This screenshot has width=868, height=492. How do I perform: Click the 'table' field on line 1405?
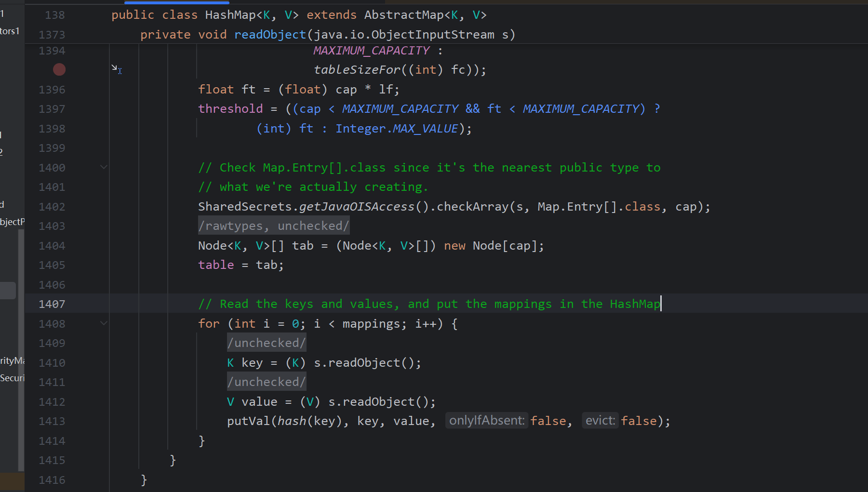(x=216, y=265)
